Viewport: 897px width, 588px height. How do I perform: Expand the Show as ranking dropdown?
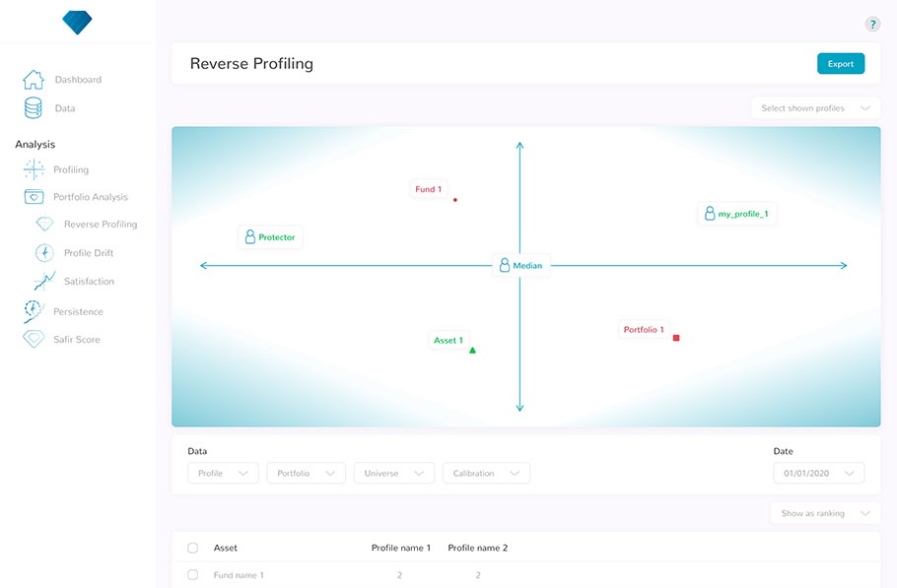point(824,513)
